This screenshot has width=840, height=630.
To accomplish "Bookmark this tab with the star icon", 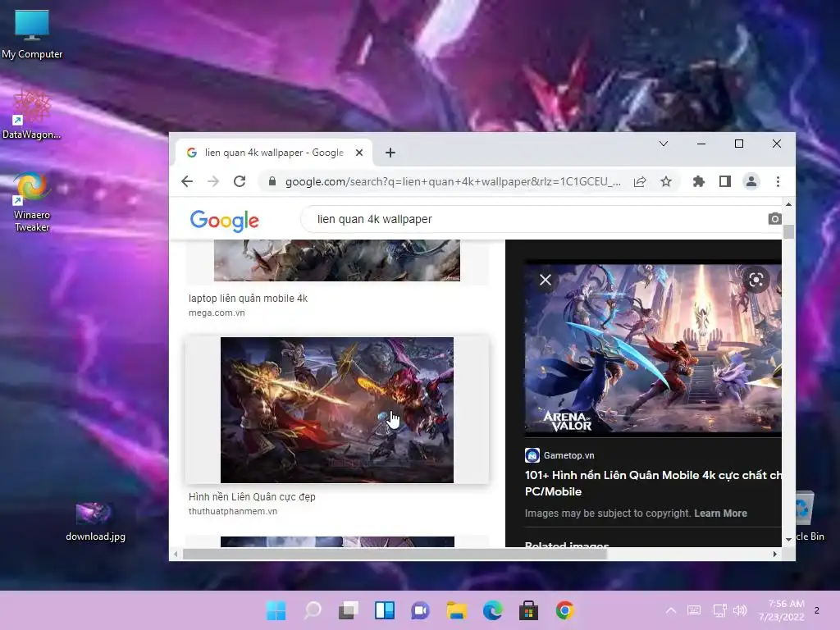I will [x=666, y=181].
